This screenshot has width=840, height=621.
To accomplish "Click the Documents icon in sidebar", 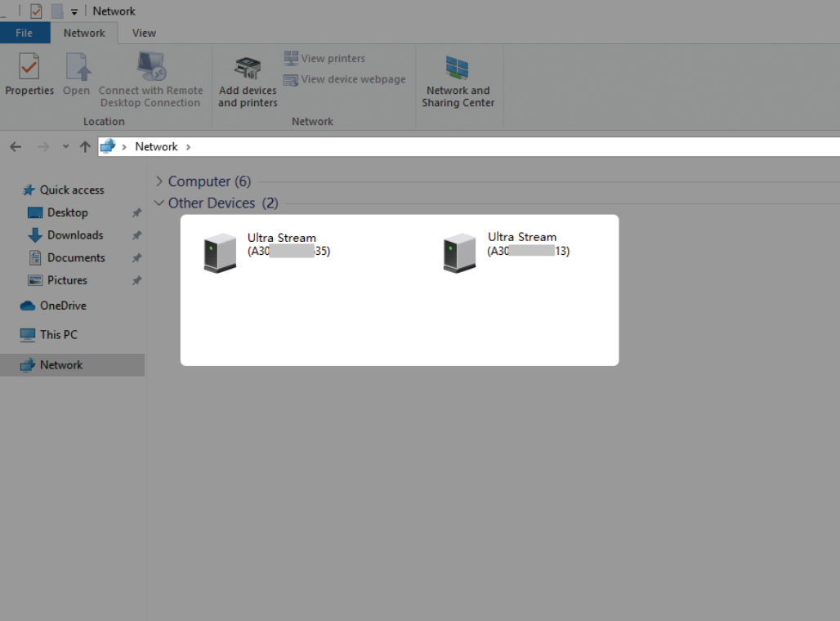I will pyautogui.click(x=35, y=257).
